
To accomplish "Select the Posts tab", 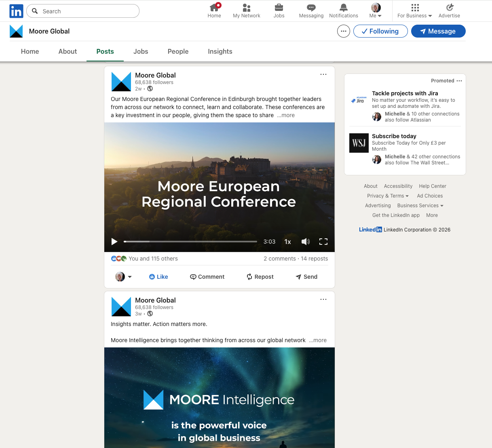I will tap(105, 51).
